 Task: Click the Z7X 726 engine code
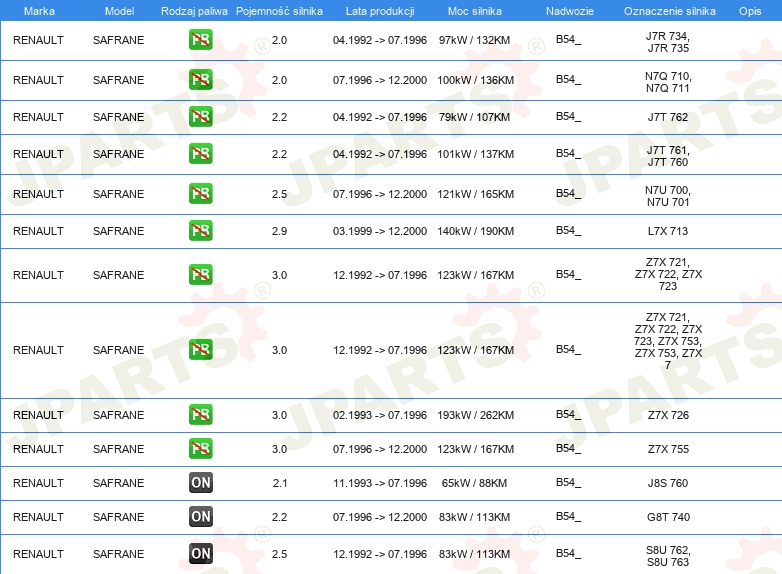pos(668,415)
